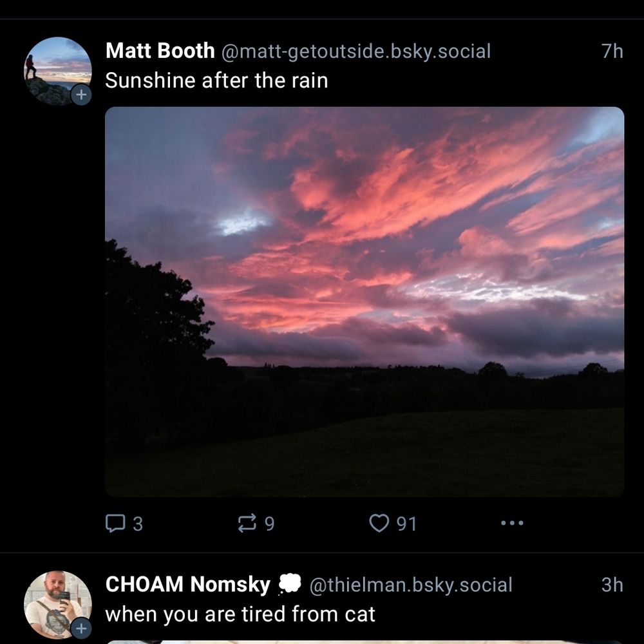Reply to Matt Booth's sunset post

pyautogui.click(x=115, y=523)
